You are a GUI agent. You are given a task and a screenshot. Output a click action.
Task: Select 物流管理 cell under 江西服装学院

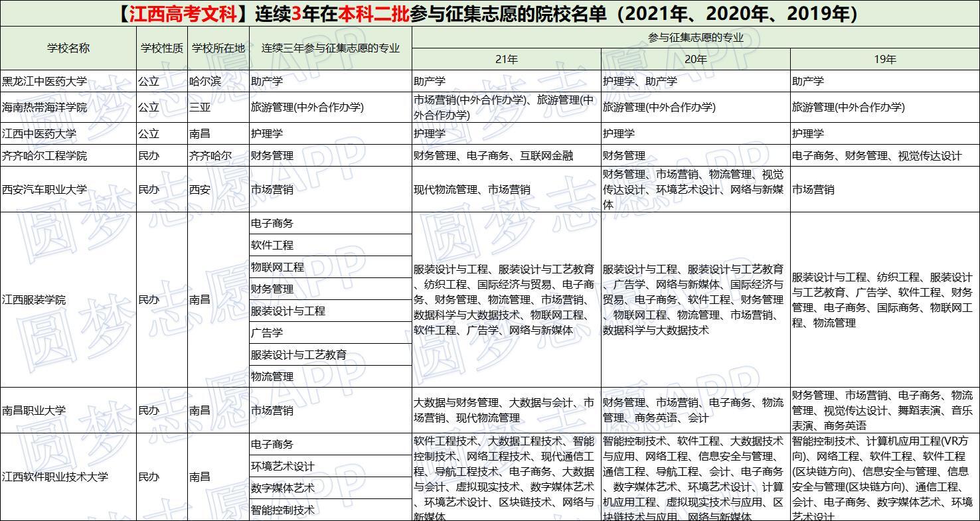331,376
